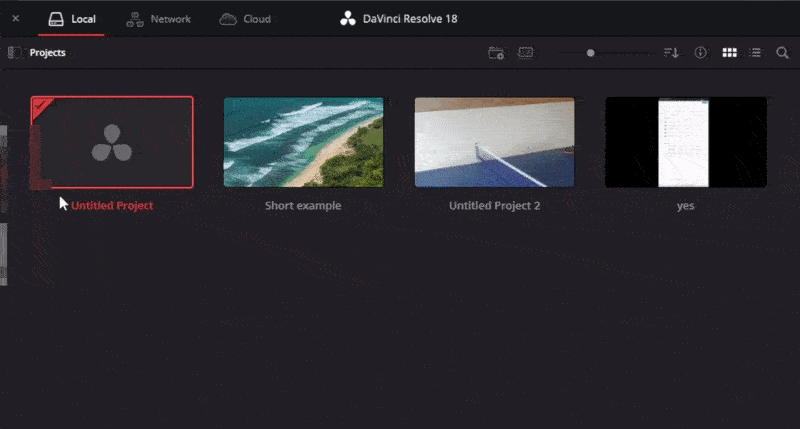Viewport: 800px width, 429px height.
Task: Click the Projects breadcrumb label
Action: 47,53
